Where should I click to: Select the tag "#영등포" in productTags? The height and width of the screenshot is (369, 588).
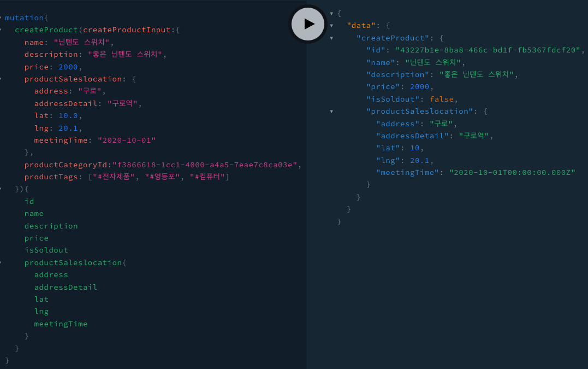[x=162, y=177]
